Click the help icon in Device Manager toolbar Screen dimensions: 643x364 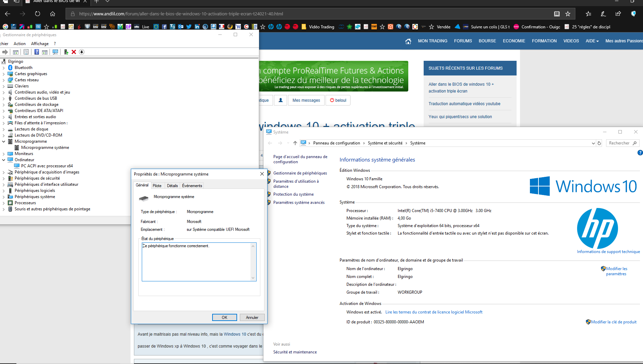pos(37,52)
